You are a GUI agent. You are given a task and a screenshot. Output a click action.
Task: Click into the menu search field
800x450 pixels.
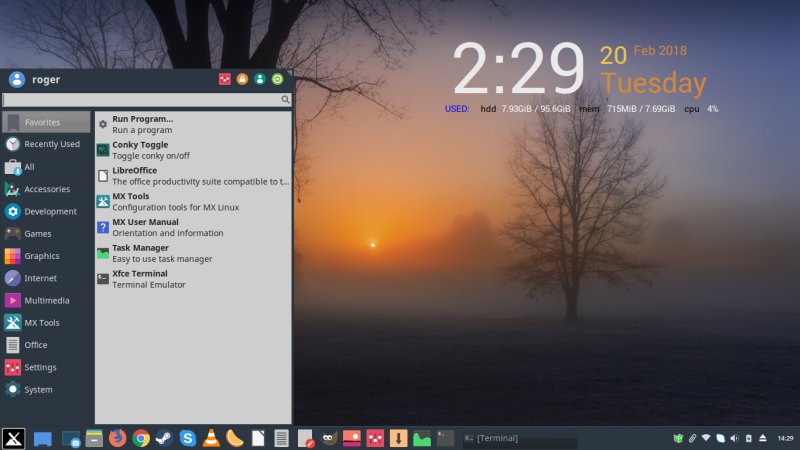point(146,99)
